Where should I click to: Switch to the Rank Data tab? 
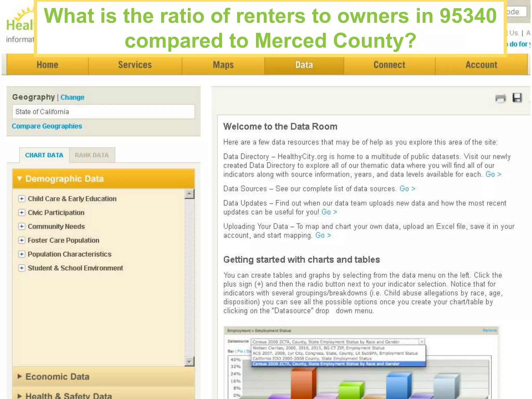click(x=92, y=155)
